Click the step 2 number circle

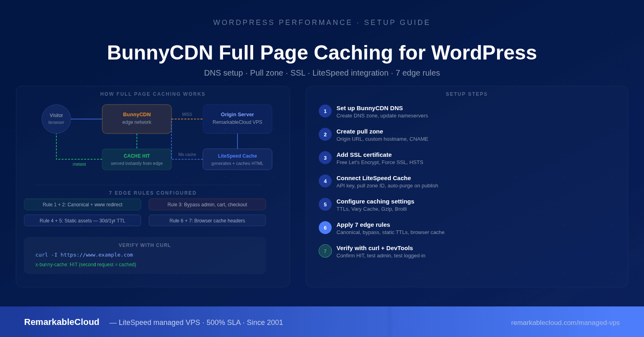click(x=325, y=134)
